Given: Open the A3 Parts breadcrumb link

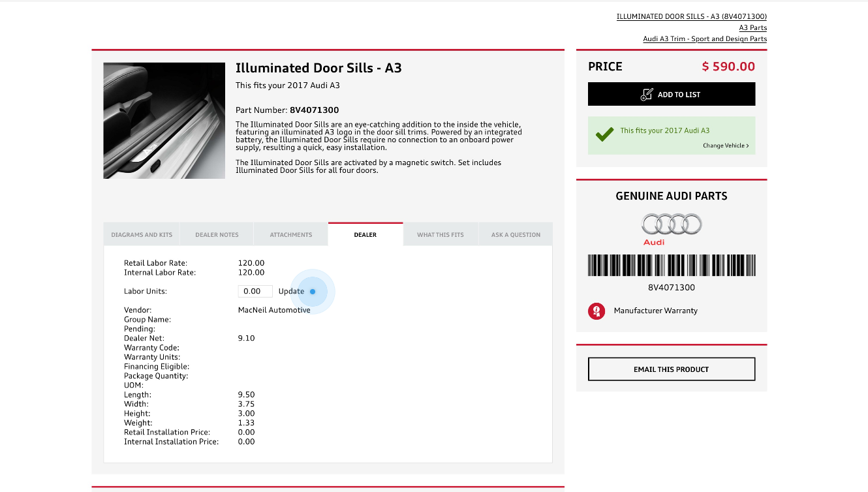Looking at the screenshot, I should [x=753, y=28].
